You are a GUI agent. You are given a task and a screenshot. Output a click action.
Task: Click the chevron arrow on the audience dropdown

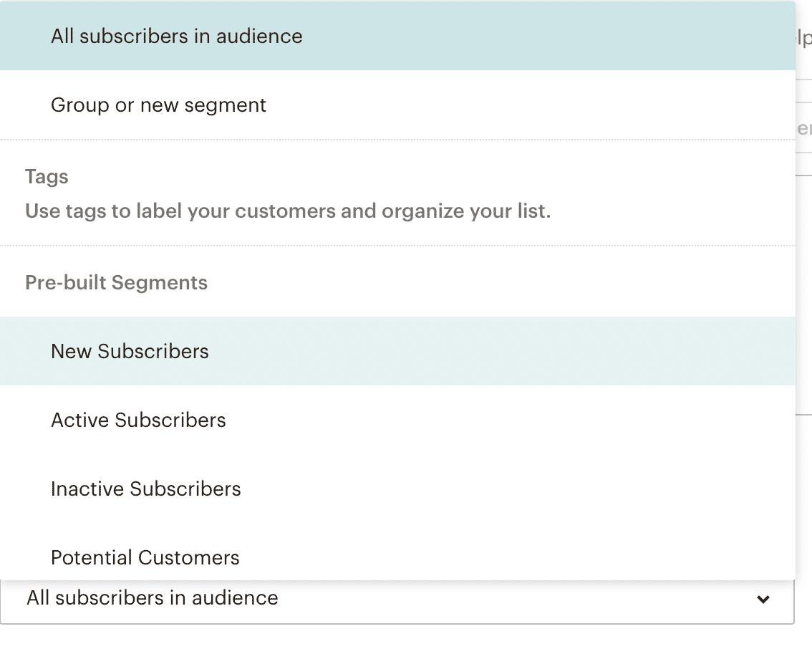(x=763, y=600)
